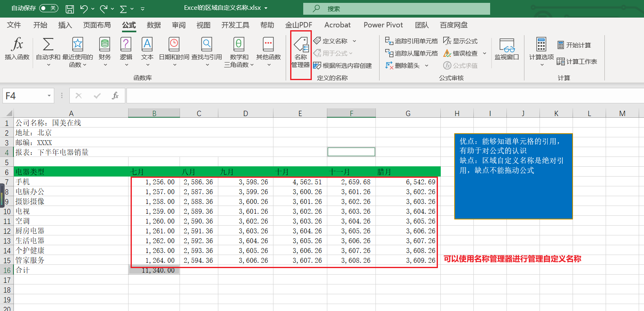Screen dimensions: 644x311
Task: Open the Power Pivot tab
Action: point(383,25)
